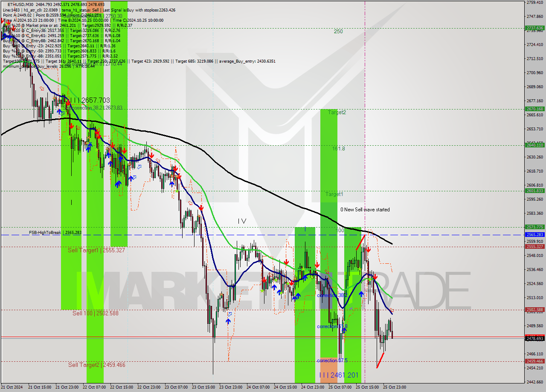Screen dimensions: 546x392
Task: Select the 2536.460 price scale value
Action: point(535,270)
